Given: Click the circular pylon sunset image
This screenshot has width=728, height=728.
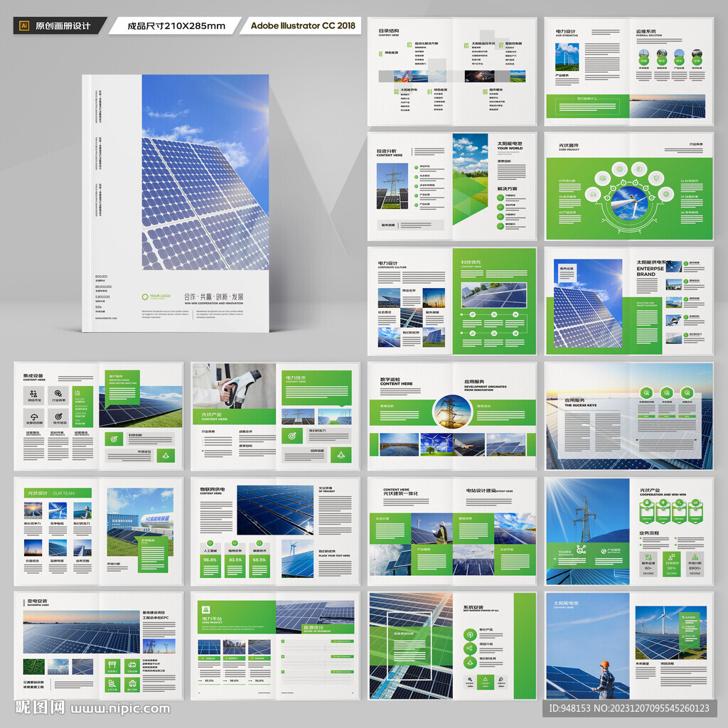Looking at the screenshot, I should [x=451, y=412].
